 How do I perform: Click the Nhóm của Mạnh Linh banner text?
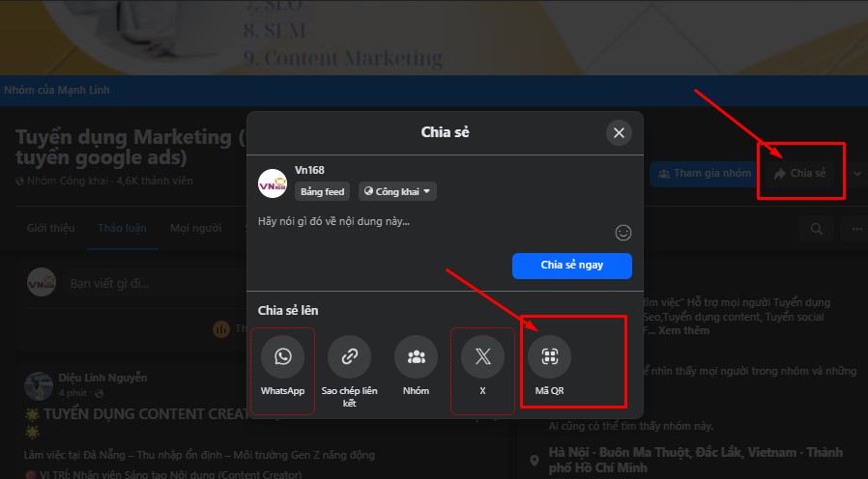[57, 90]
